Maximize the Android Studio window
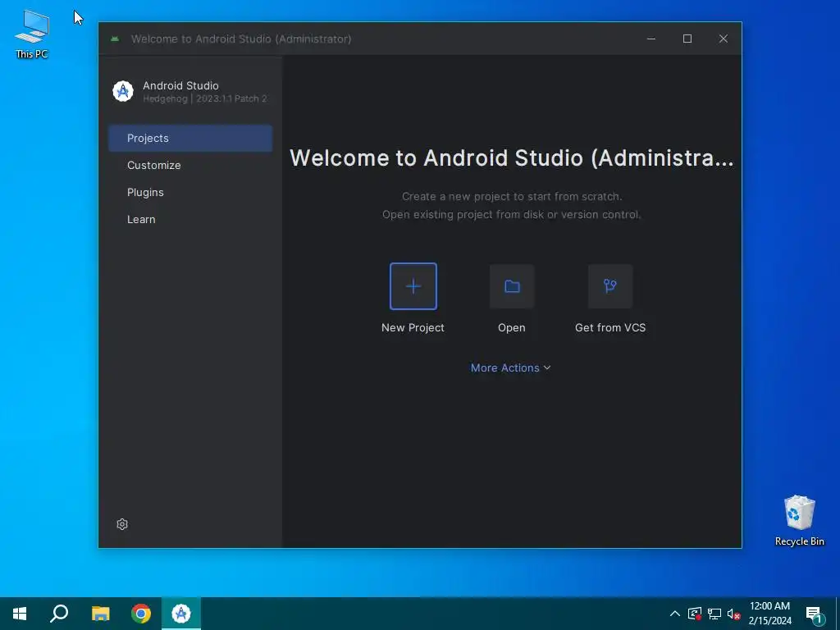Viewport: 840px width, 630px height. pos(687,39)
